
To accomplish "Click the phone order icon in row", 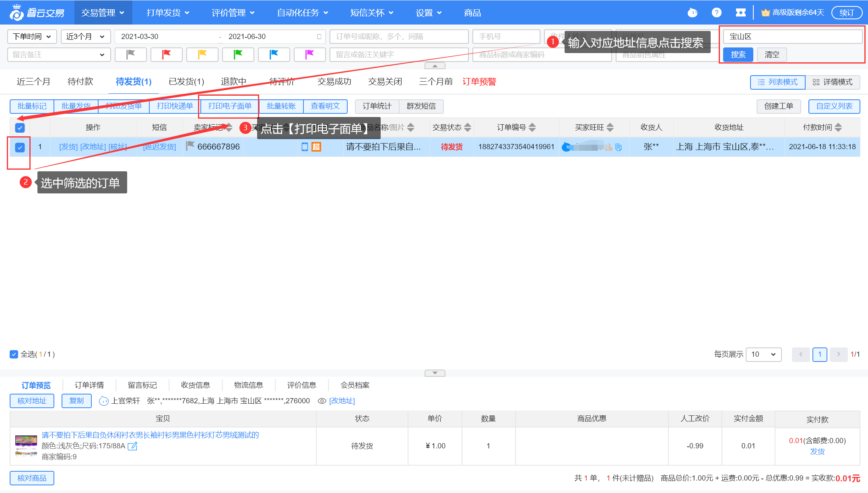I will click(305, 147).
